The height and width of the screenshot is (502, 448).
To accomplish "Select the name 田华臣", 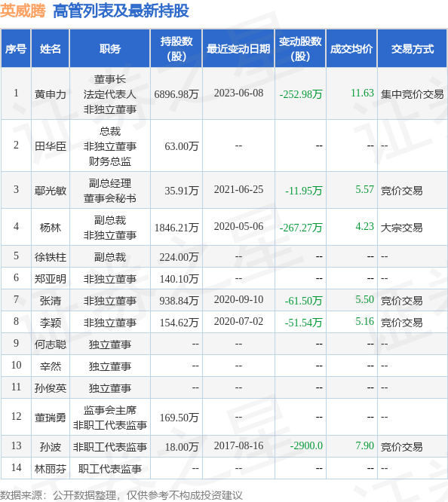I will pyautogui.click(x=51, y=146).
